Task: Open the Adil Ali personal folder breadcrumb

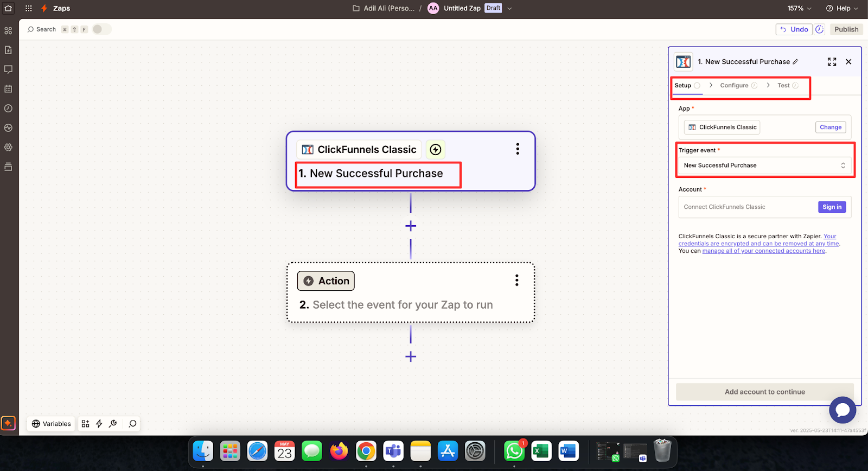Action: [x=384, y=8]
